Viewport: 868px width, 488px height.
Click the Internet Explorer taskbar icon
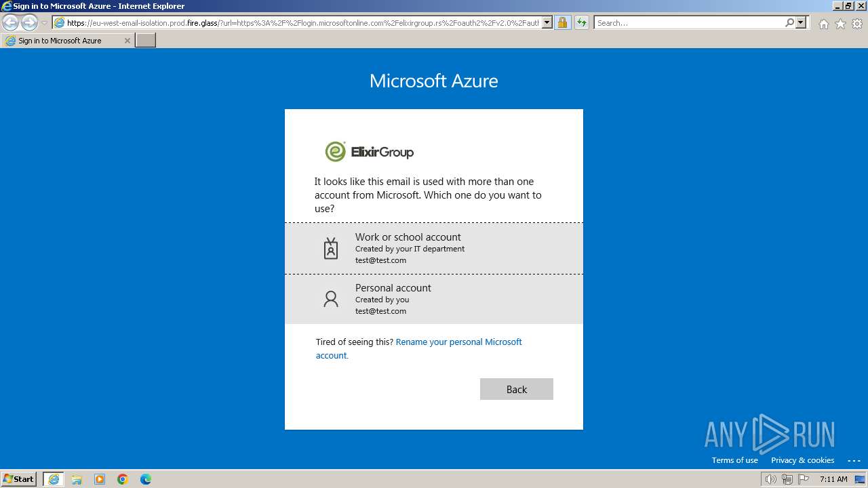pos(54,479)
